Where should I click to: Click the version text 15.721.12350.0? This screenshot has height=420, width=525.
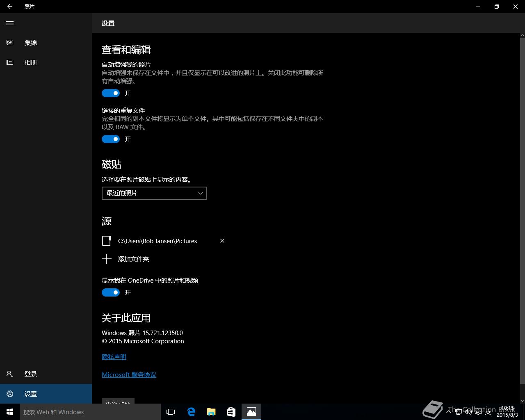pos(162,333)
